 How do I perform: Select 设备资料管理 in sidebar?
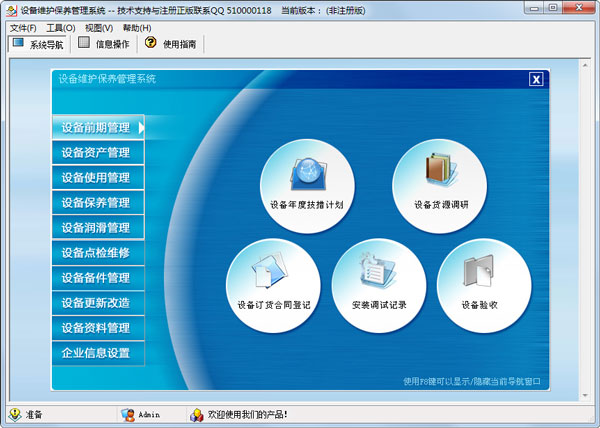point(98,328)
